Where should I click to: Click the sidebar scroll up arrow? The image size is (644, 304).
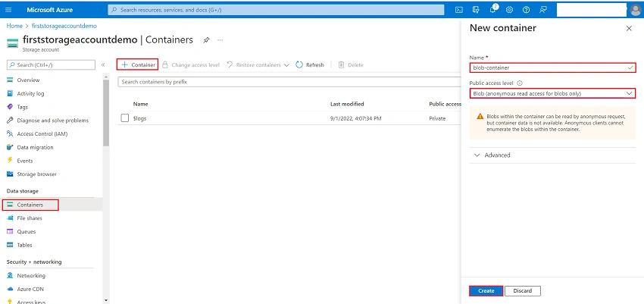[x=106, y=77]
